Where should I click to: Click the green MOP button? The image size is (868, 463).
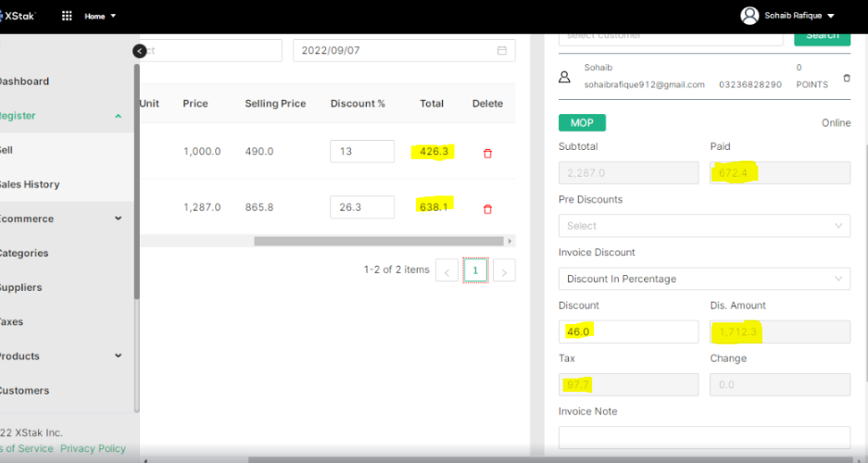(x=582, y=123)
